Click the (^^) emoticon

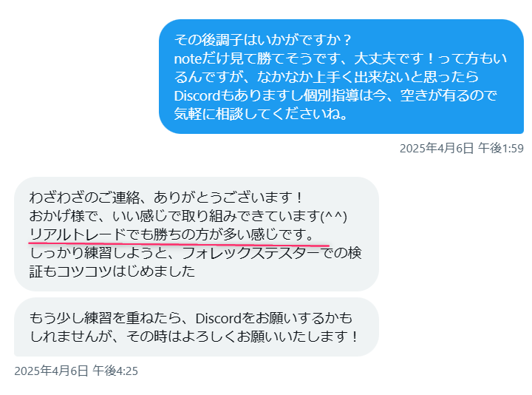334,216
